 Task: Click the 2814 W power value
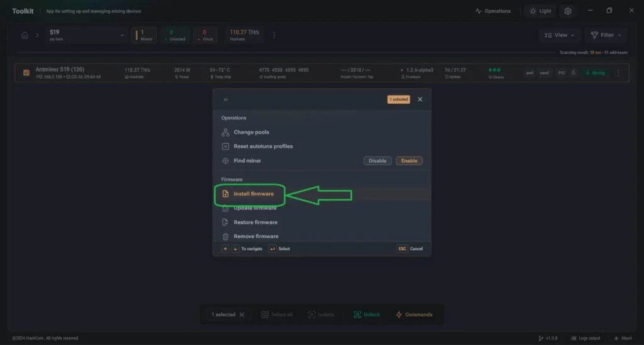click(x=182, y=70)
